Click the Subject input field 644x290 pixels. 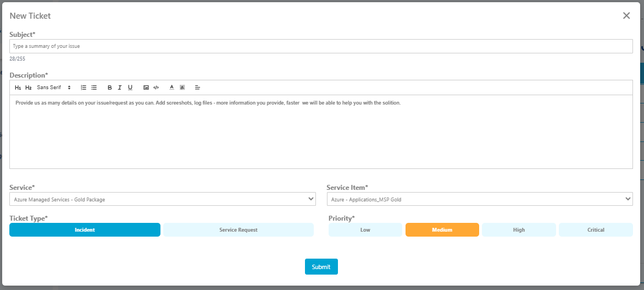(x=321, y=46)
